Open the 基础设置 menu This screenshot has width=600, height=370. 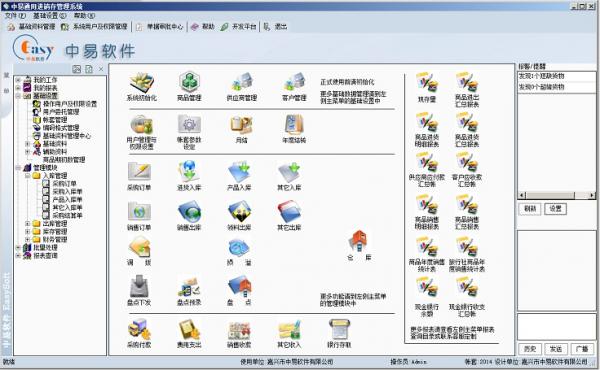point(49,16)
